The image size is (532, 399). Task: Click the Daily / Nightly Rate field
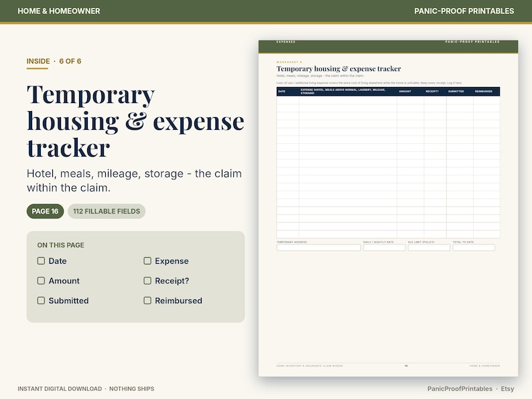point(385,248)
